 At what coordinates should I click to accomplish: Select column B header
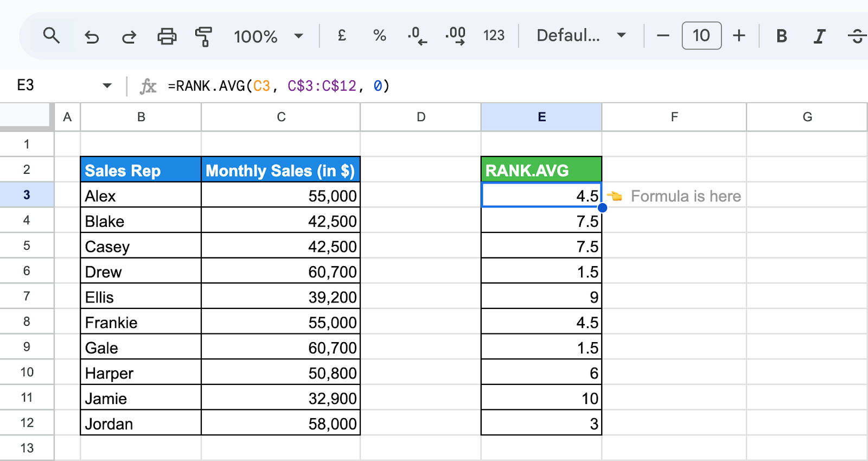(x=141, y=117)
